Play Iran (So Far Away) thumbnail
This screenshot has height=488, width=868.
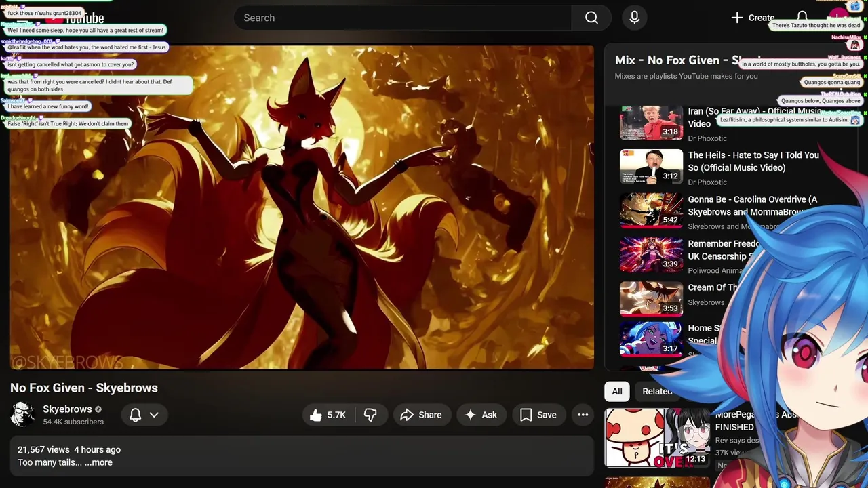(x=651, y=123)
